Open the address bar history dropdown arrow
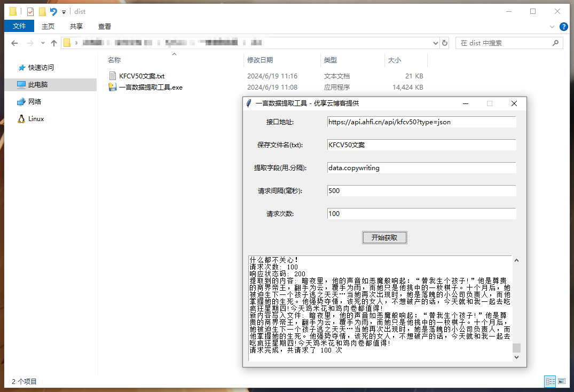The width and height of the screenshot is (574, 392). 436,43
